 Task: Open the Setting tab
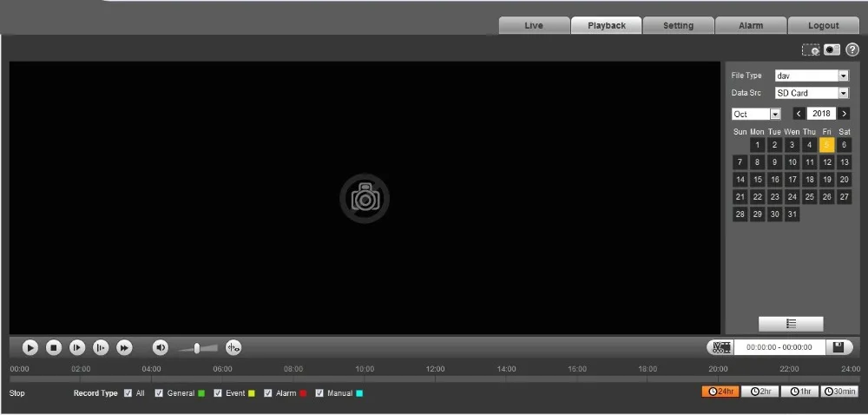[x=679, y=25]
